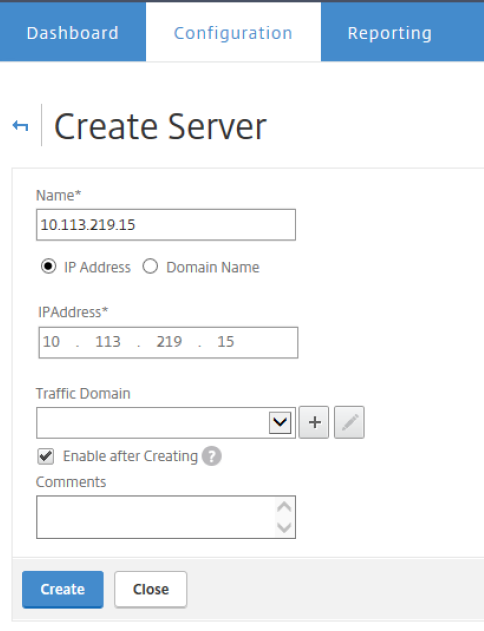Image resolution: width=484 pixels, height=631 pixels.
Task: Click the first IP octet showing 10
Action: click(51, 342)
